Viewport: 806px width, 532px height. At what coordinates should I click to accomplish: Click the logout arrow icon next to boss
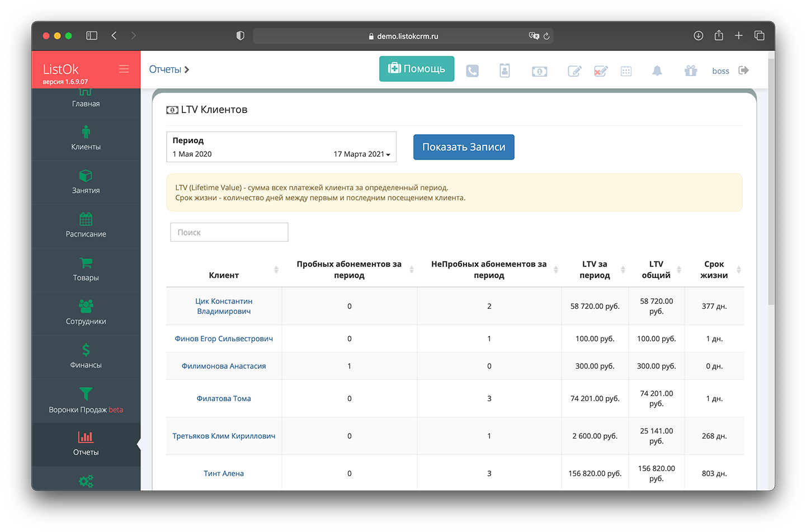point(743,70)
